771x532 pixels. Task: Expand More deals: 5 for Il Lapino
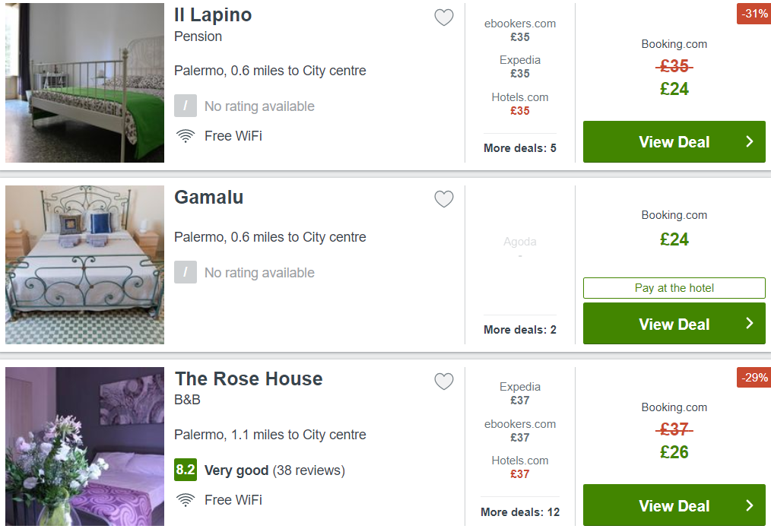(520, 148)
